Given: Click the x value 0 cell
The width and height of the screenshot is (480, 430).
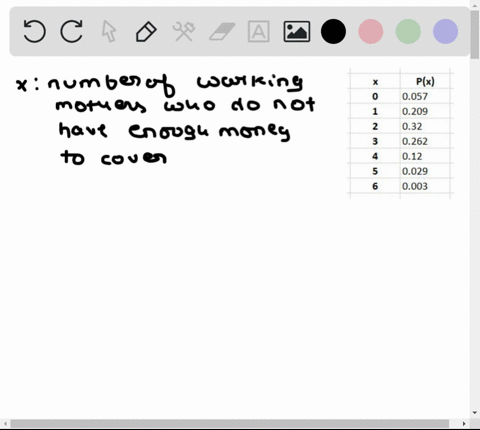Looking at the screenshot, I should coord(375,96).
